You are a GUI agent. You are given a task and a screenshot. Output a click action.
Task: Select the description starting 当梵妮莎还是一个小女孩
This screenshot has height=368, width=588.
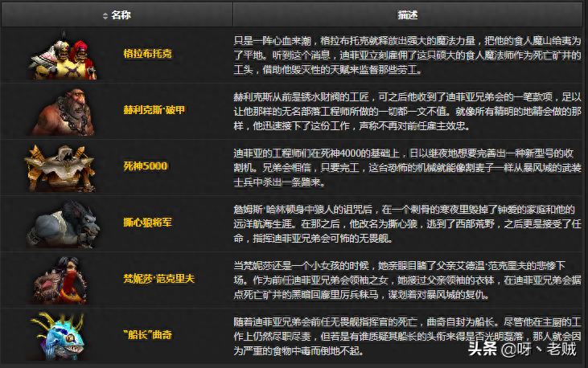[x=407, y=280]
